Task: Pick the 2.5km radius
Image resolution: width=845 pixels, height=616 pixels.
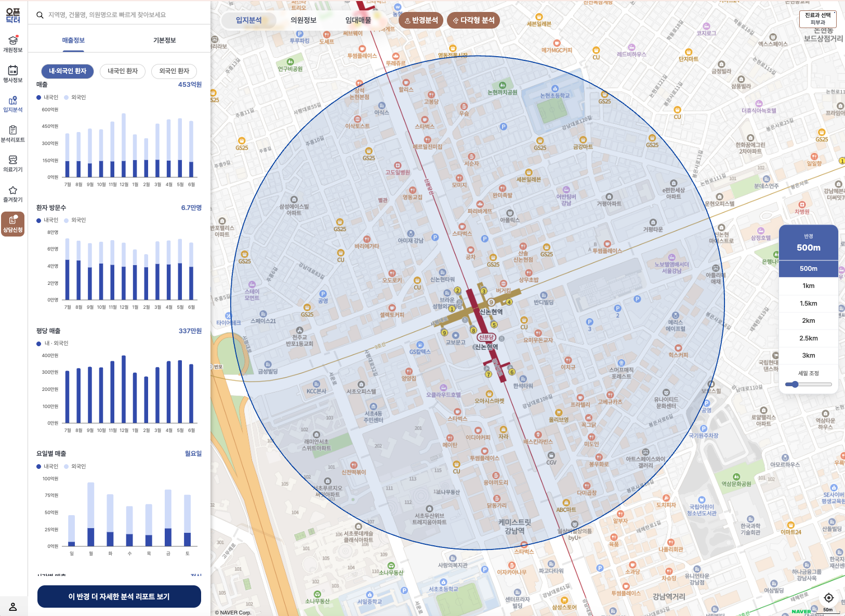Action: (x=809, y=338)
